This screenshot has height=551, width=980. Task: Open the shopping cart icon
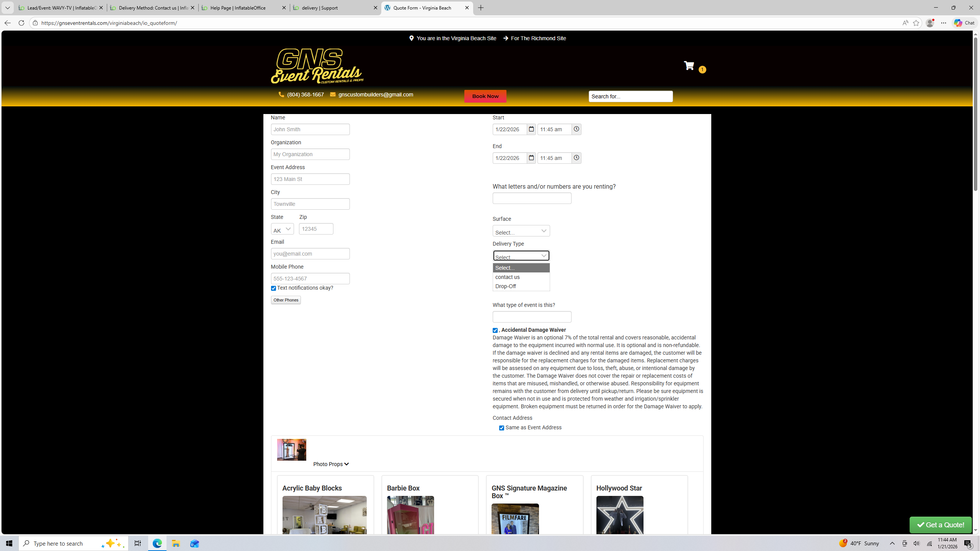click(689, 66)
